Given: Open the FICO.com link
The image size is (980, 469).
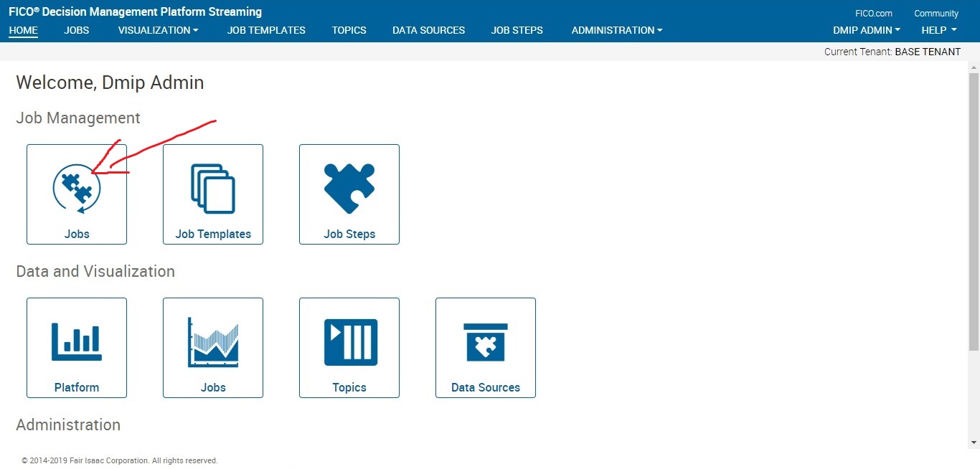Looking at the screenshot, I should coord(874,13).
